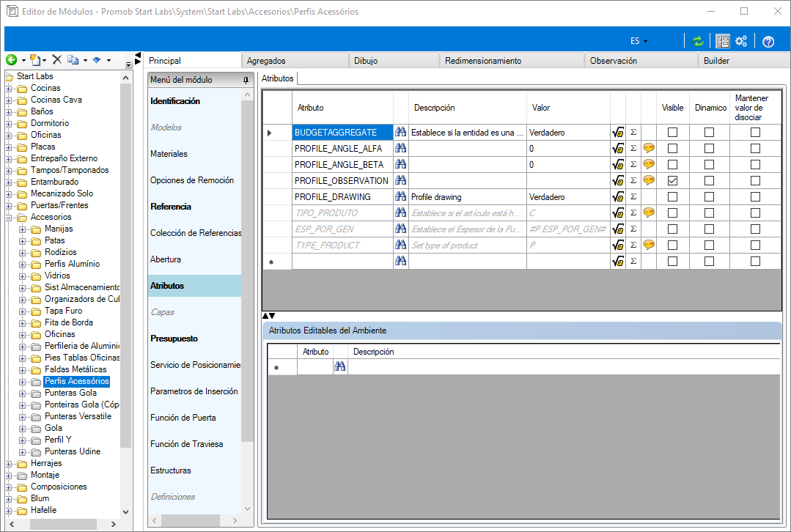Viewport: 791px width, 532px height.
Task: Click the sigma icon in PROFILE_OBSERVATION row
Action: click(x=633, y=180)
